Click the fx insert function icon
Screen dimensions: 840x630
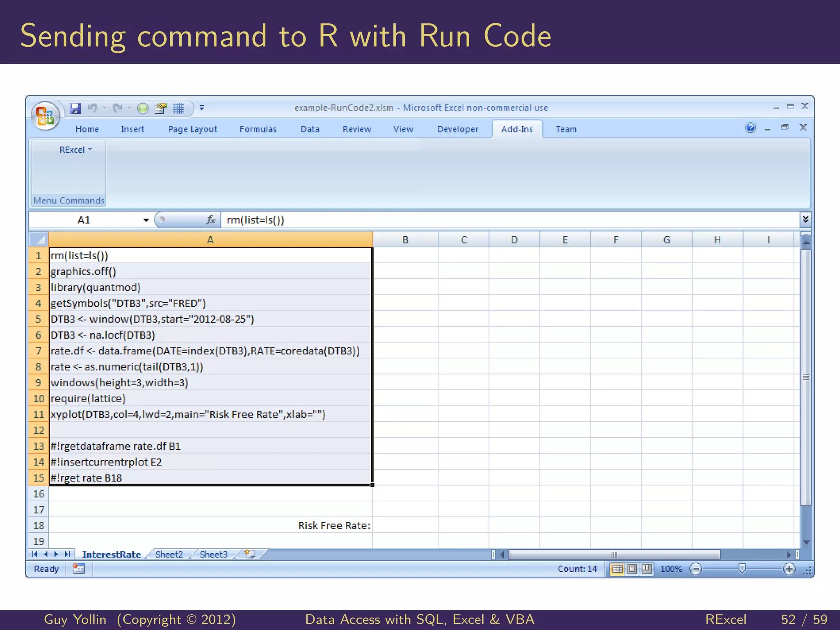coord(211,220)
